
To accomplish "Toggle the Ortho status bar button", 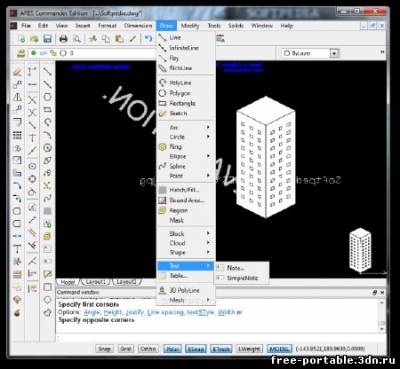I will 148,349.
